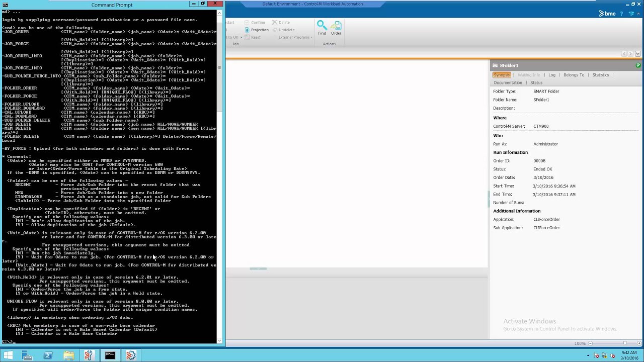The height and width of the screenshot is (362, 644).
Task: Click the zoom out minus button
Action: [591, 343]
